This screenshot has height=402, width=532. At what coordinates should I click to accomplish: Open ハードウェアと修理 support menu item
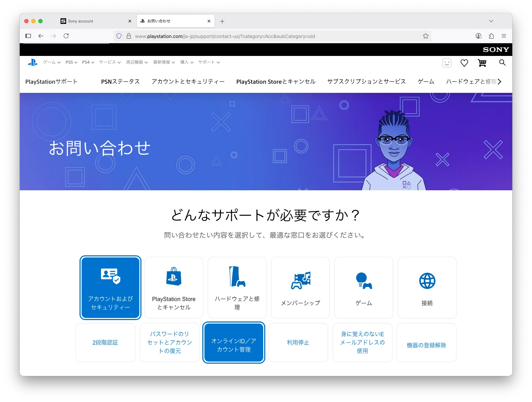point(471,82)
